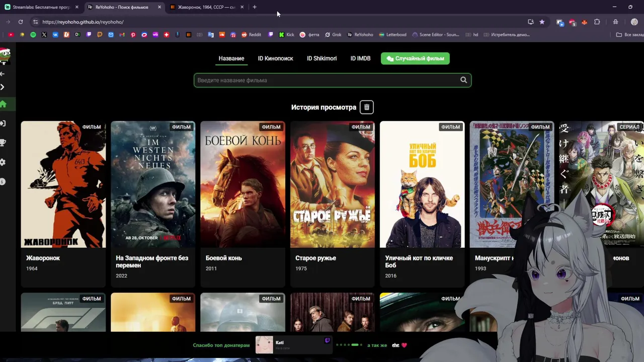
Task: Open the Все закладки folder
Action: tap(630, 35)
